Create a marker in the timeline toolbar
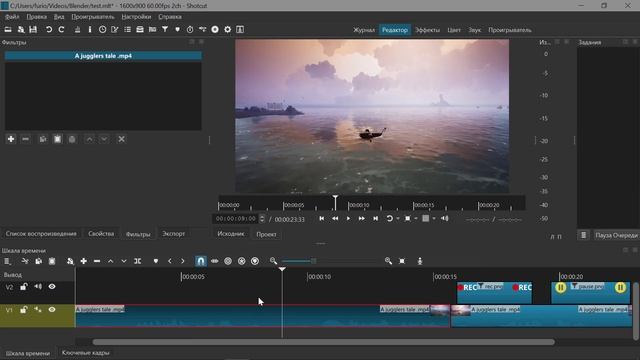Screen dimensions: 640x360 tap(156, 261)
